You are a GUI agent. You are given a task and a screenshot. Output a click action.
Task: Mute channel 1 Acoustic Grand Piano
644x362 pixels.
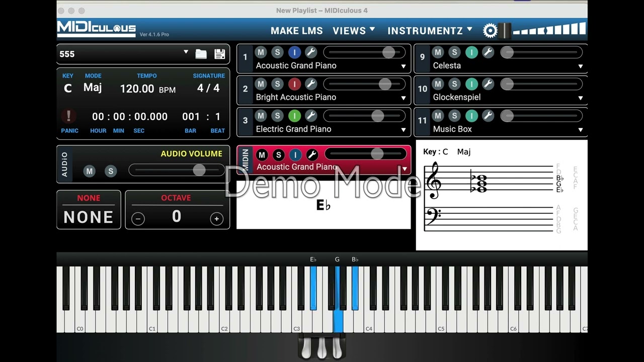coord(261,52)
